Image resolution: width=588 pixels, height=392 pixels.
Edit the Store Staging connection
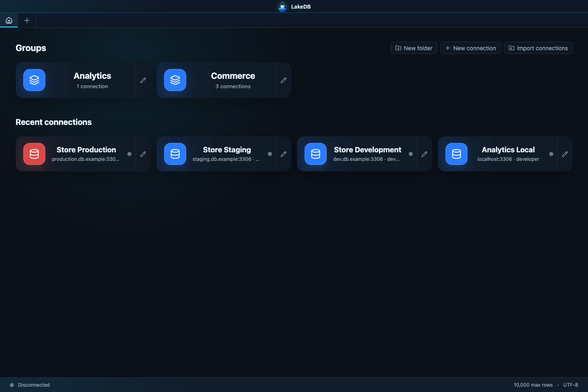click(283, 154)
